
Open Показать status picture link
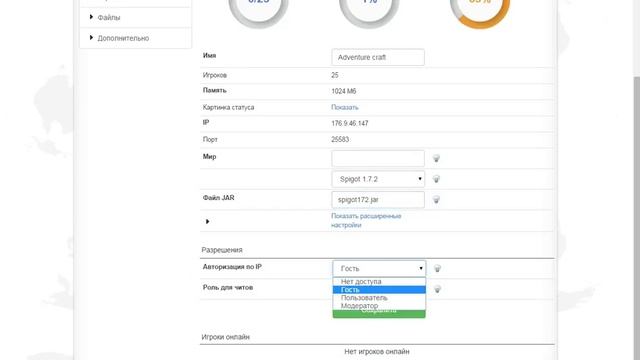tap(344, 107)
